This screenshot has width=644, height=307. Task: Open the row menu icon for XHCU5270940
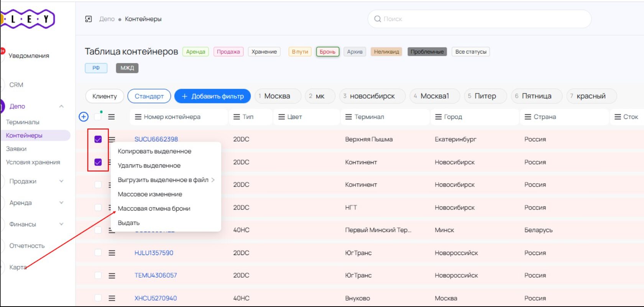tap(112, 298)
